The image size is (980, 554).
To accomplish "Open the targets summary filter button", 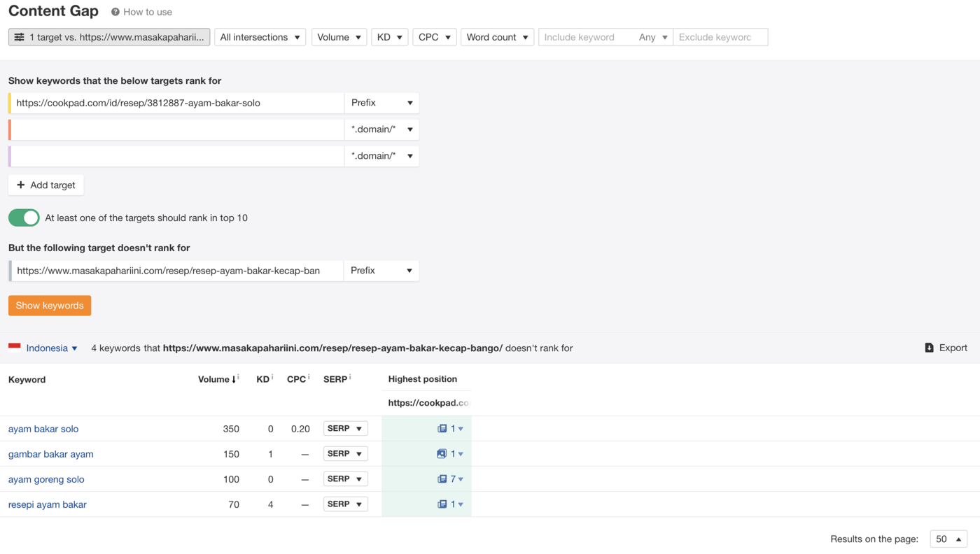I will (x=109, y=37).
